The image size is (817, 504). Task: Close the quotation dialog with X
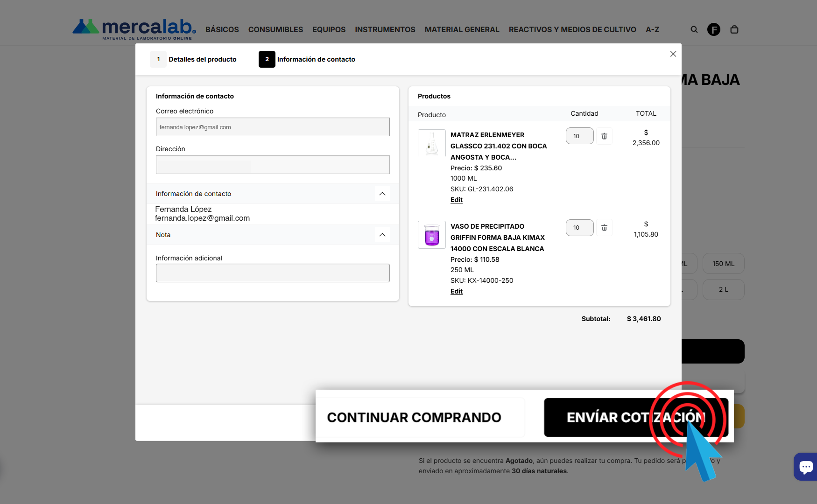(673, 54)
